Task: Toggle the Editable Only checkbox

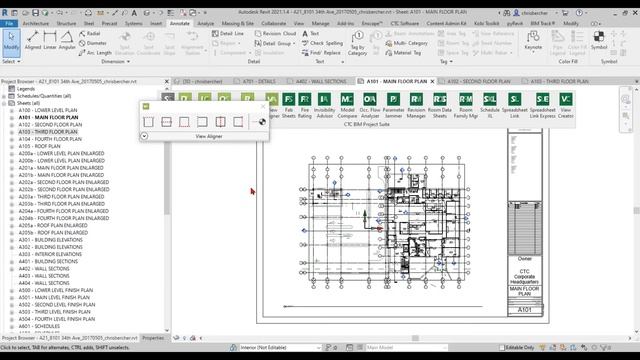Action: [502, 348]
